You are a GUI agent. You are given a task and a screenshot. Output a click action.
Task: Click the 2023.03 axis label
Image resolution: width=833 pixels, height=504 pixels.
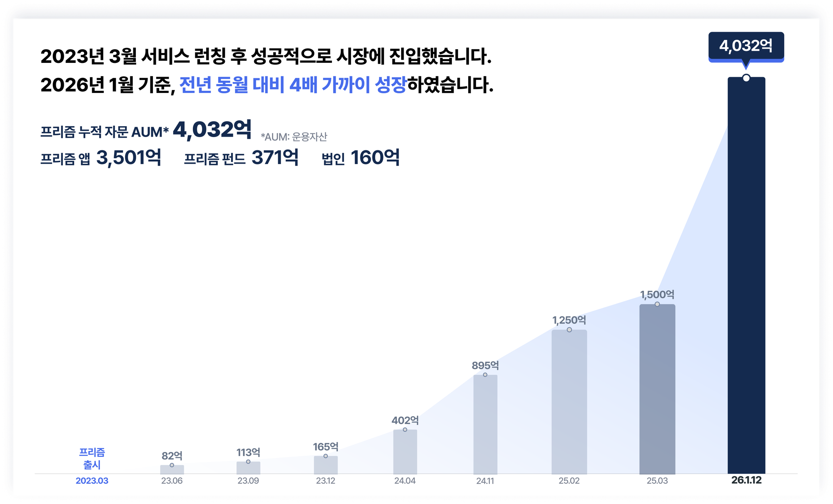92,481
